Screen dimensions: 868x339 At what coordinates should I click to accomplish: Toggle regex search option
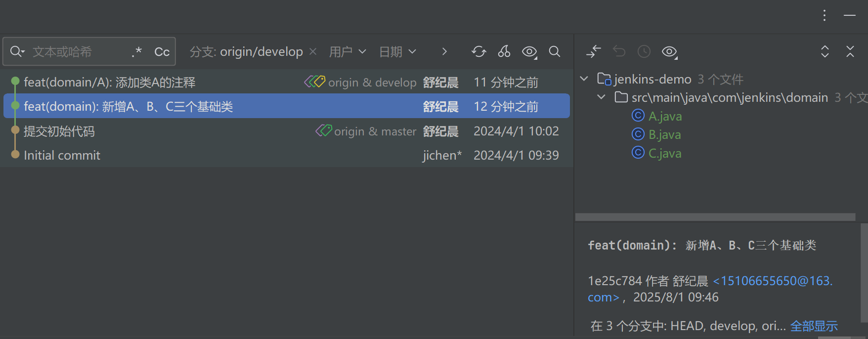pyautogui.click(x=137, y=51)
